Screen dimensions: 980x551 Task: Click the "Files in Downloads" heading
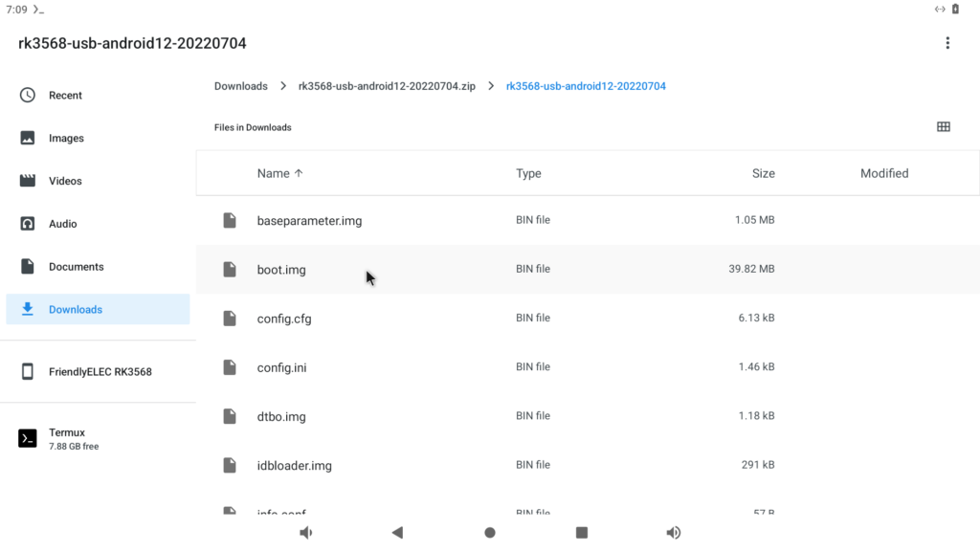(253, 127)
